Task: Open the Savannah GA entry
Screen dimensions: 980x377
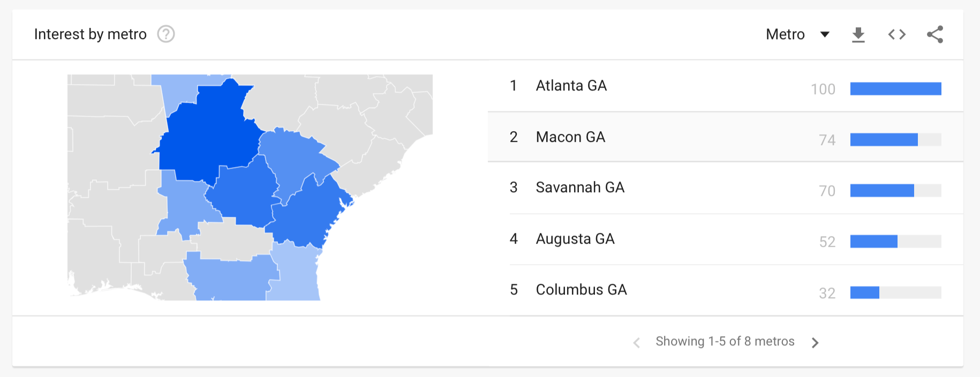Action: click(580, 187)
